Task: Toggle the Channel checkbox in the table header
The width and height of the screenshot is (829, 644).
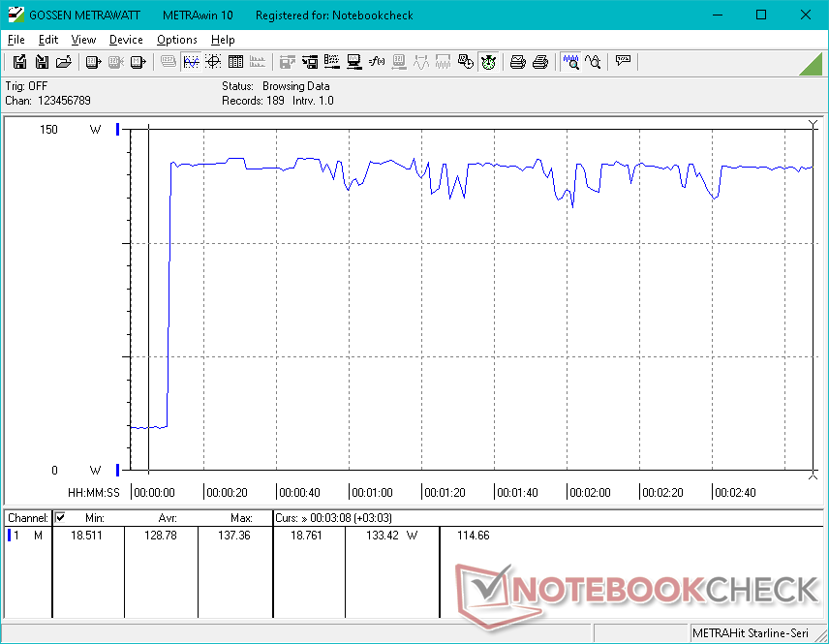Action: 60,517
